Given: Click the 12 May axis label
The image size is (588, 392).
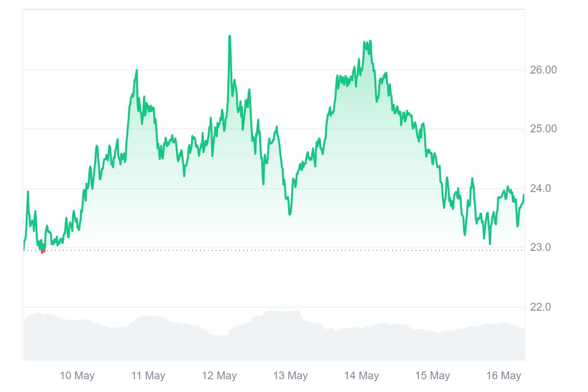Looking at the screenshot, I should [x=219, y=376].
